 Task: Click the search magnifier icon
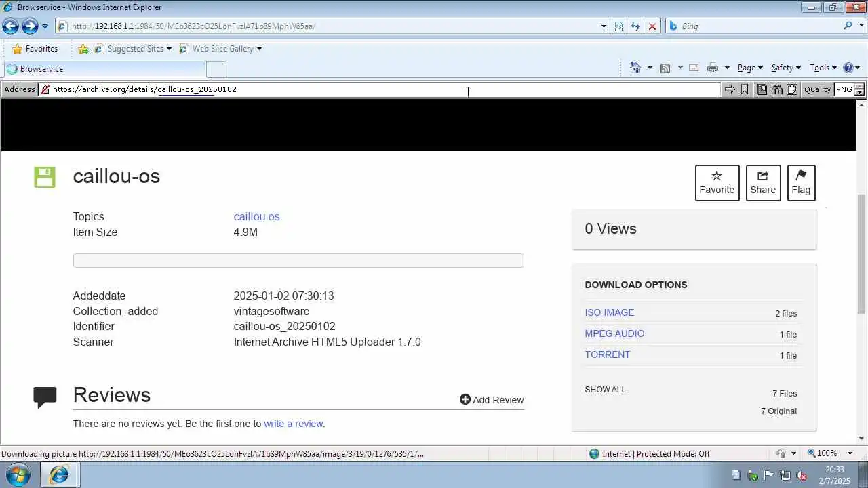click(848, 26)
